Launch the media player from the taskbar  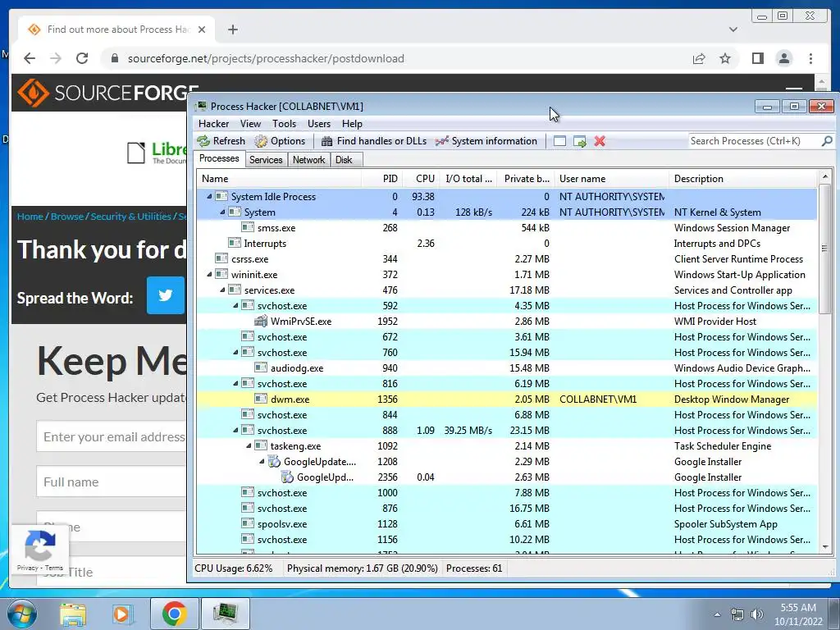(x=122, y=614)
